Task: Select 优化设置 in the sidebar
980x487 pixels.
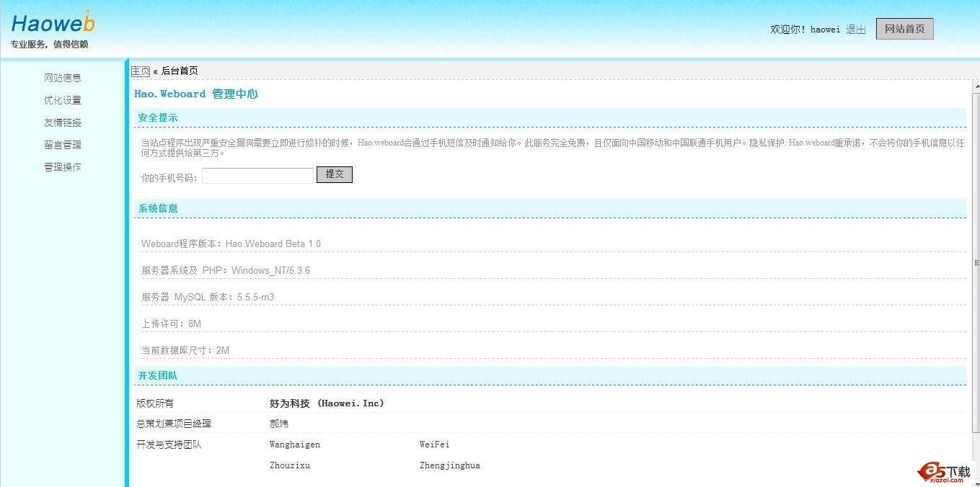Action: coord(63,100)
